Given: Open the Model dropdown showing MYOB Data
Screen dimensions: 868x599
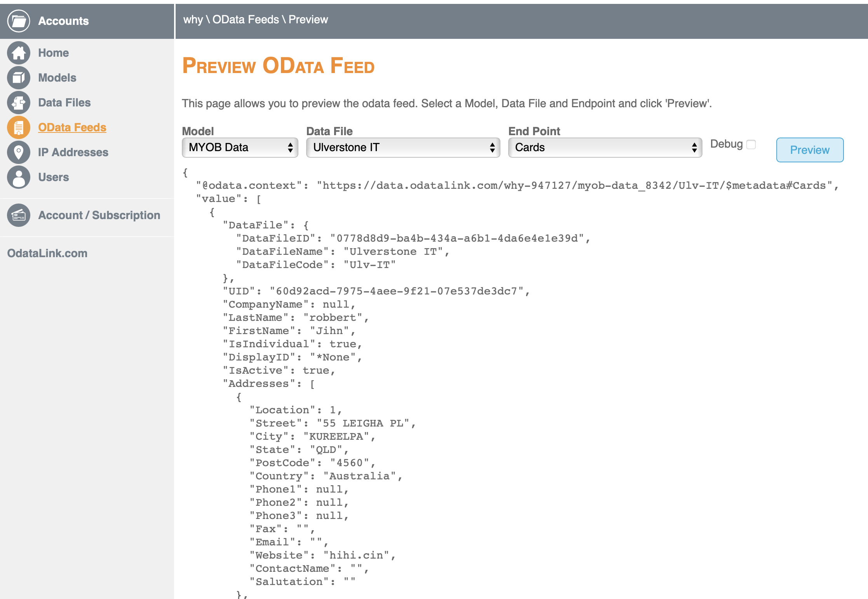Looking at the screenshot, I should click(x=240, y=148).
